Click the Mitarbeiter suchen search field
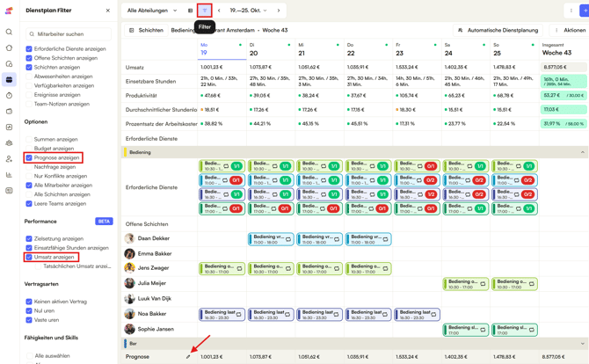The height and width of the screenshot is (364, 589). click(x=69, y=33)
